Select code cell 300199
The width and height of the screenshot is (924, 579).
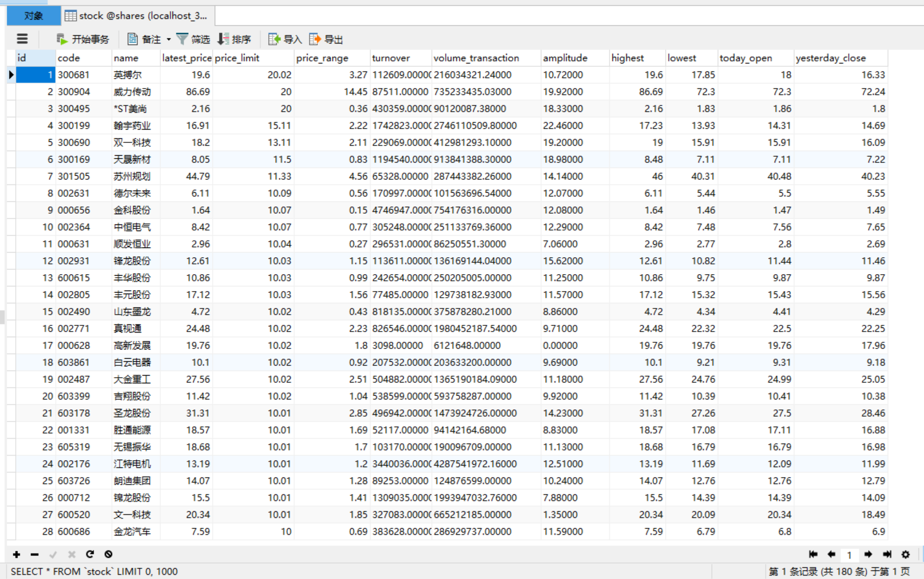click(x=84, y=126)
